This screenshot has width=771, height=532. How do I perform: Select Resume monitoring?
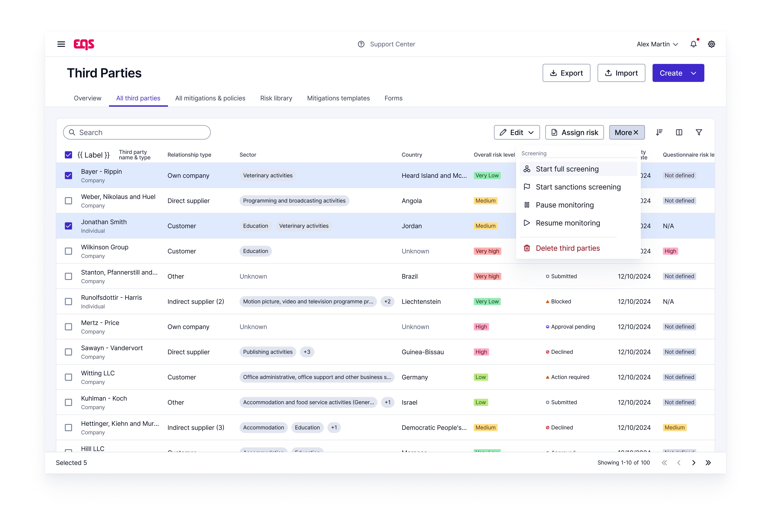pyautogui.click(x=578, y=223)
